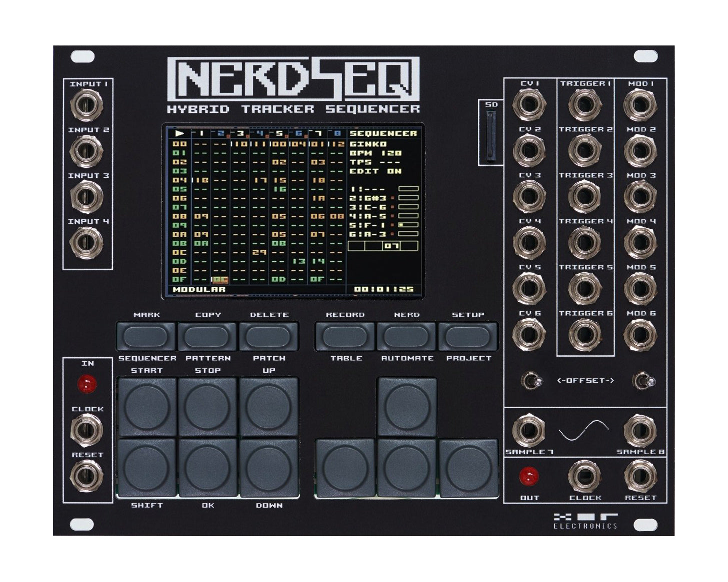Screen dimensions: 728x582
Task: Click the 00:01:25 time counter
Action: [x=384, y=289]
